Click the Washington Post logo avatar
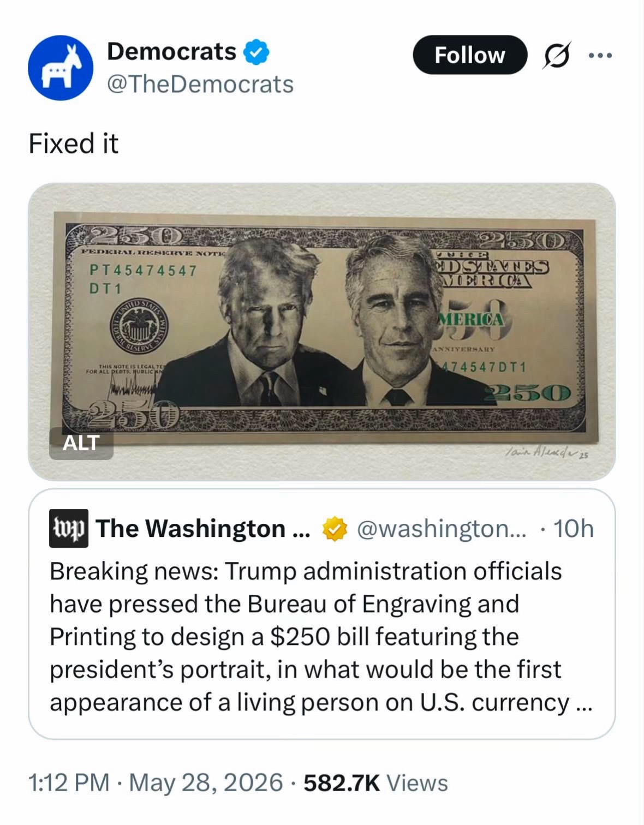Image resolution: width=644 pixels, height=825 pixels. [69, 528]
